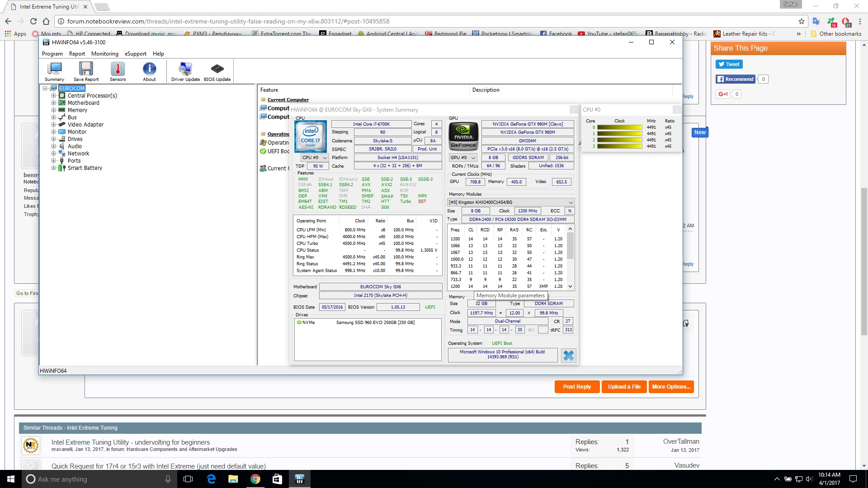Open the CPU #0 selector dropdown
This screenshot has width=868, height=488.
click(315, 158)
